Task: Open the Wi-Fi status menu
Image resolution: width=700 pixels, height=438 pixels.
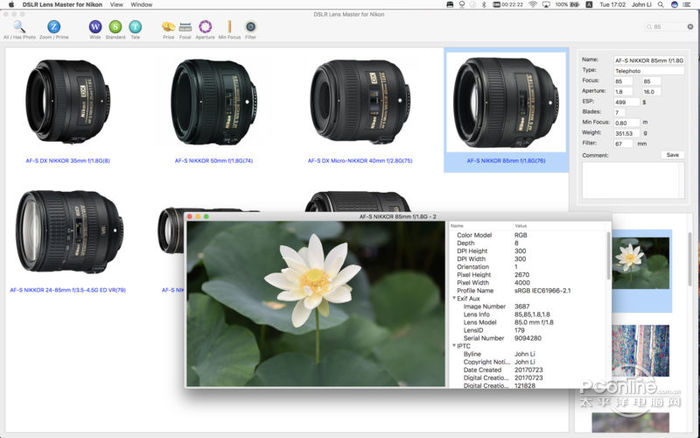Action: [533, 4]
